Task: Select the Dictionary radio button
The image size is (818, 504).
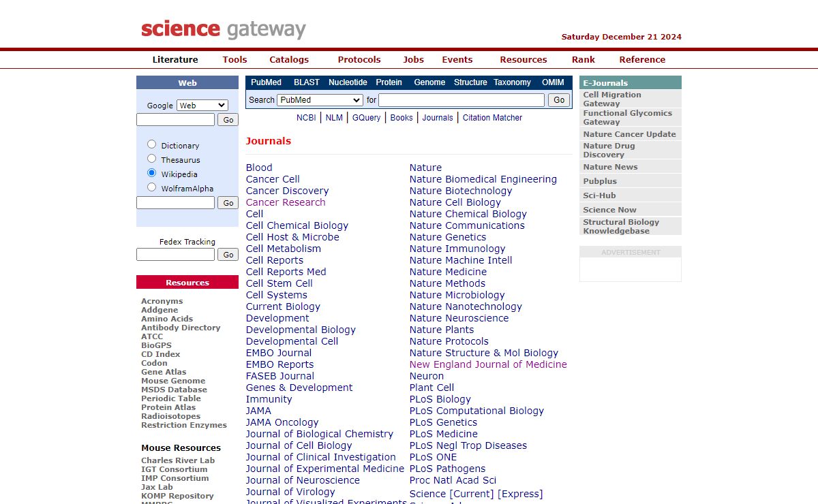Action: coord(151,144)
